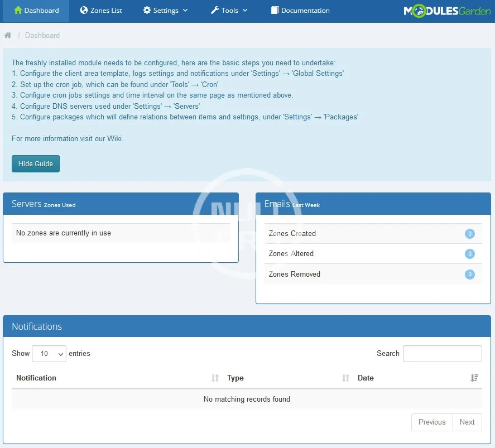Click the Previous pagination button
495x448 pixels.
pyautogui.click(x=432, y=422)
